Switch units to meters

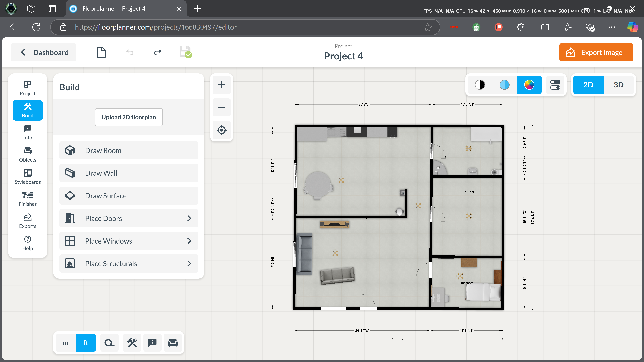point(66,343)
